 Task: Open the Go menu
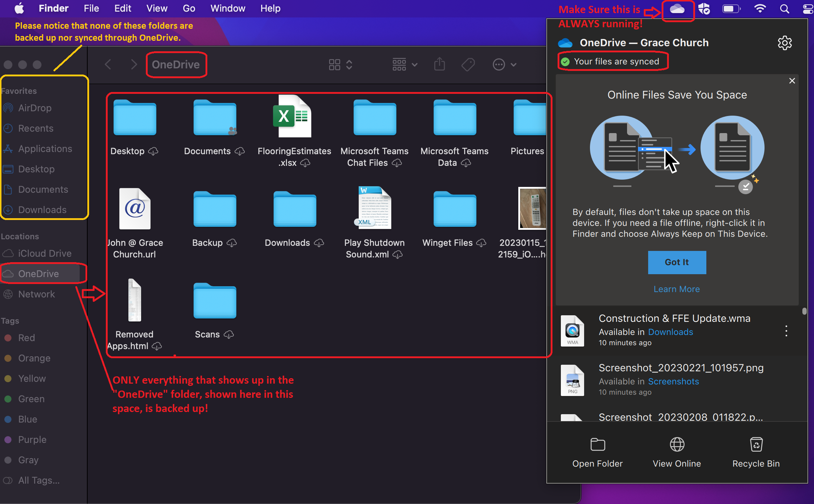189,8
